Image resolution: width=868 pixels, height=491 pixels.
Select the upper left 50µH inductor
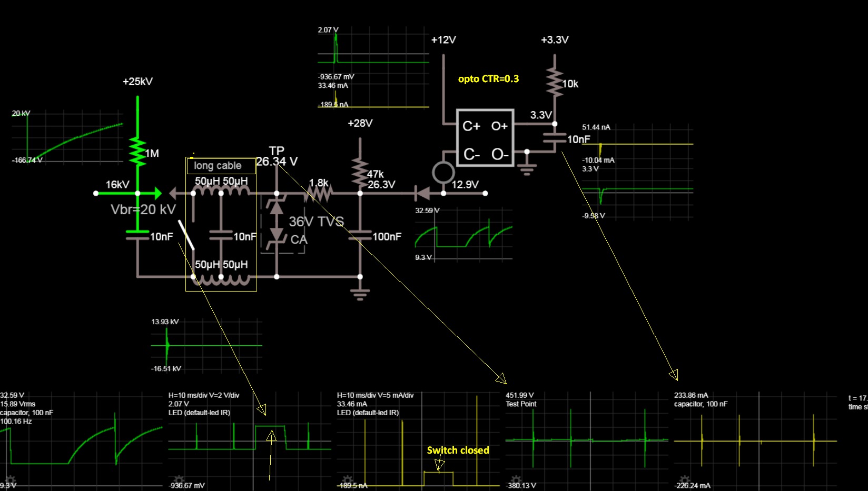(207, 191)
